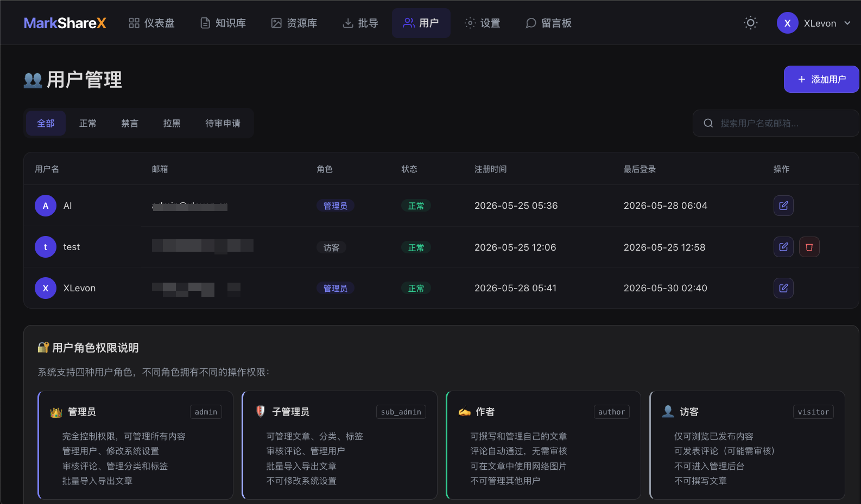This screenshot has height=504, width=861.
Task: Click the search magnifier icon
Action: [x=708, y=123]
